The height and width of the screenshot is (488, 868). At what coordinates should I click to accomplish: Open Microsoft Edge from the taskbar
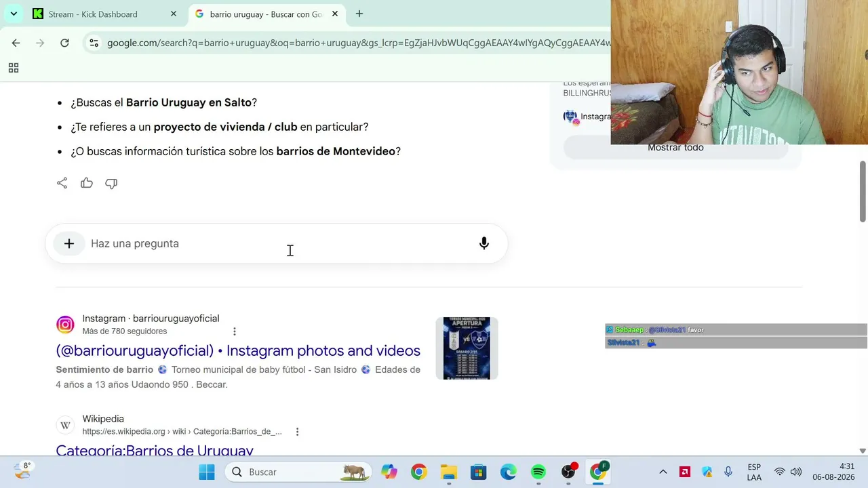(x=508, y=472)
